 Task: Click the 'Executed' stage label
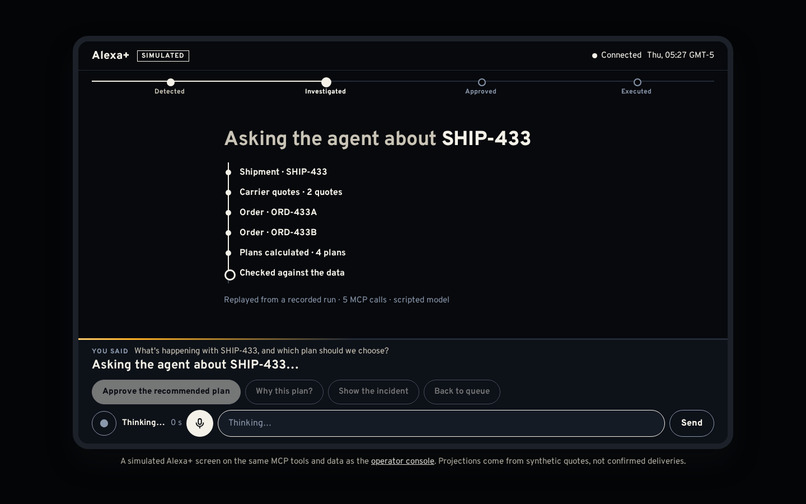click(636, 92)
